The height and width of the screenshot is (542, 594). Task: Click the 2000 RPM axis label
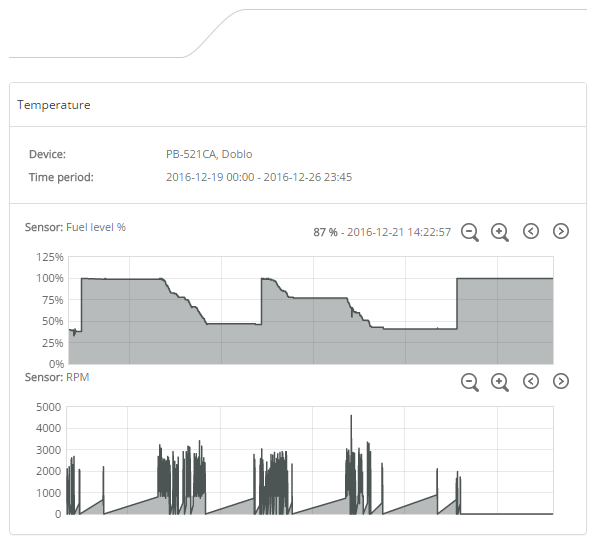coord(48,471)
